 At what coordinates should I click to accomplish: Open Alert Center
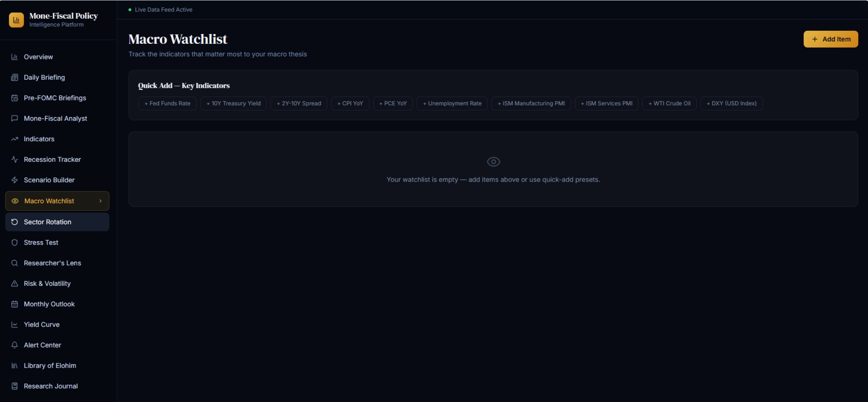click(x=57, y=345)
